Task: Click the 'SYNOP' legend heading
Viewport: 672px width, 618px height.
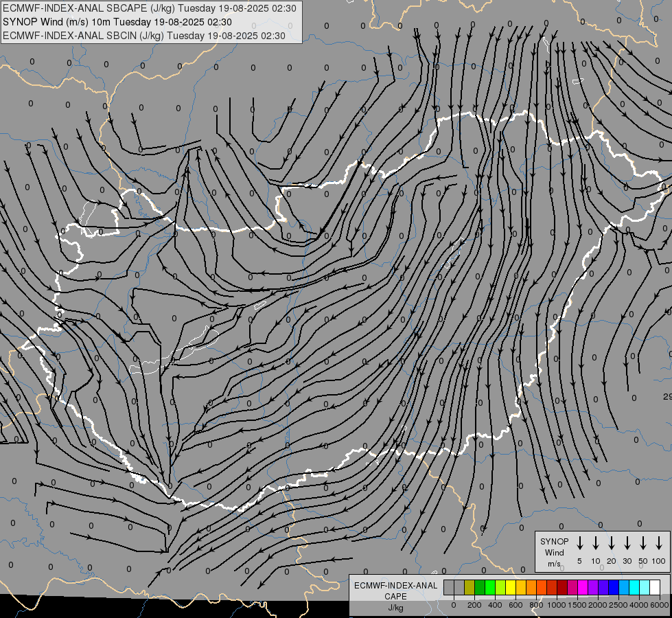Action: click(554, 541)
